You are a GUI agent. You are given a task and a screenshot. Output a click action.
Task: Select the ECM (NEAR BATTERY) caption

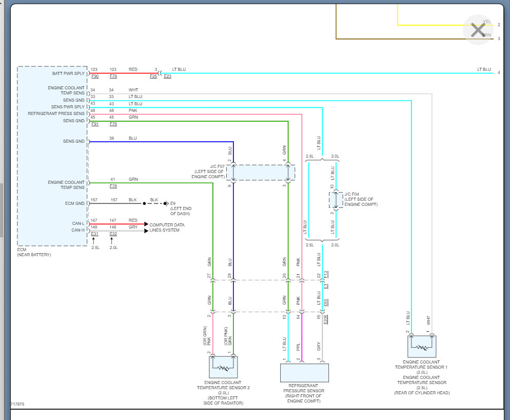pyautogui.click(x=34, y=252)
